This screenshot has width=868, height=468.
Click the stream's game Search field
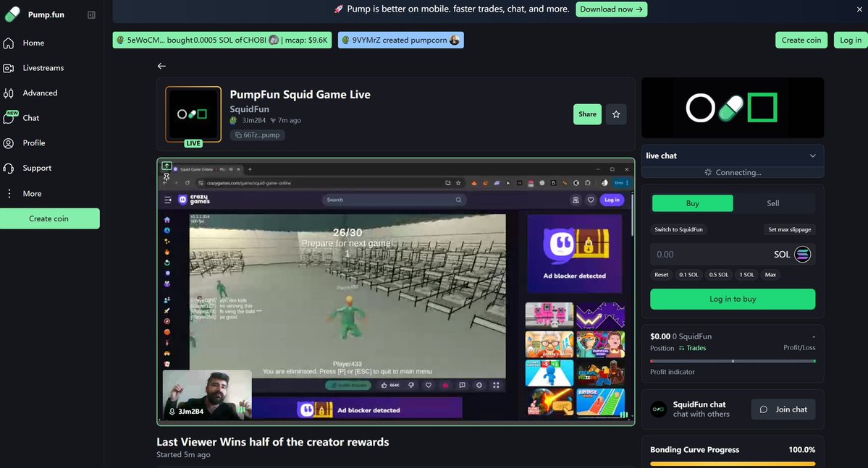(x=394, y=200)
